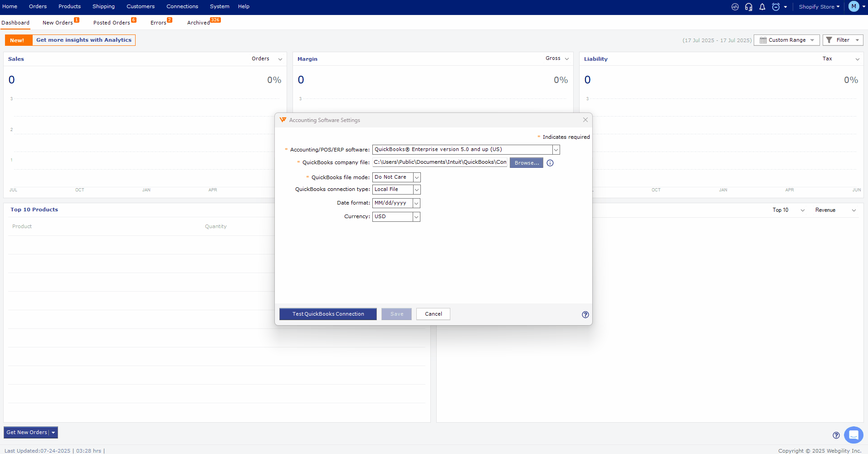Expand the user account arrow
Screen dimensions: 868x454
point(864,7)
